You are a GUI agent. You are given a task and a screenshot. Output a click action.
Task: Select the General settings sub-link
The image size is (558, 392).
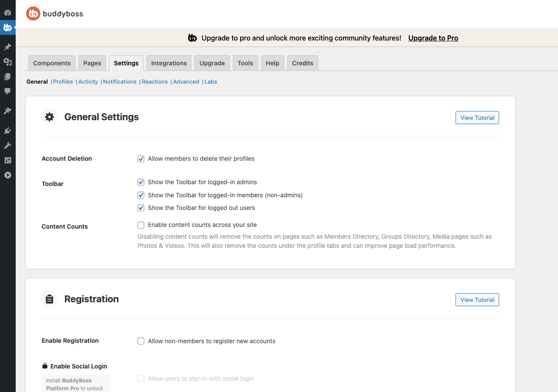point(37,81)
